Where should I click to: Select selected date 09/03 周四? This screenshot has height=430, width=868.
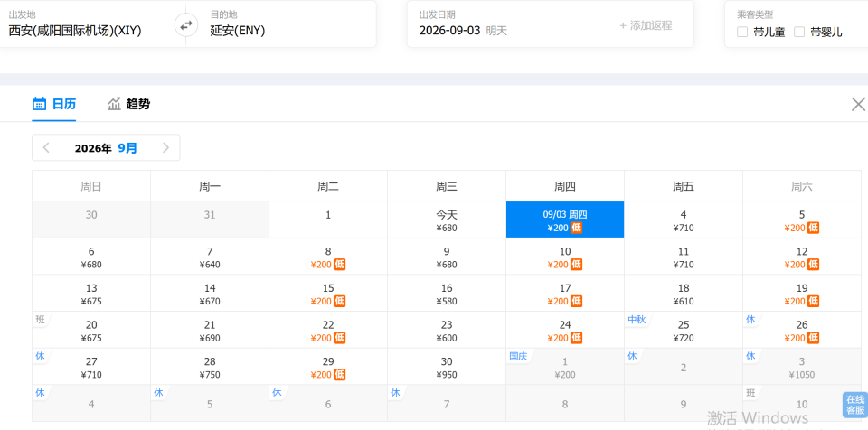[565, 220]
